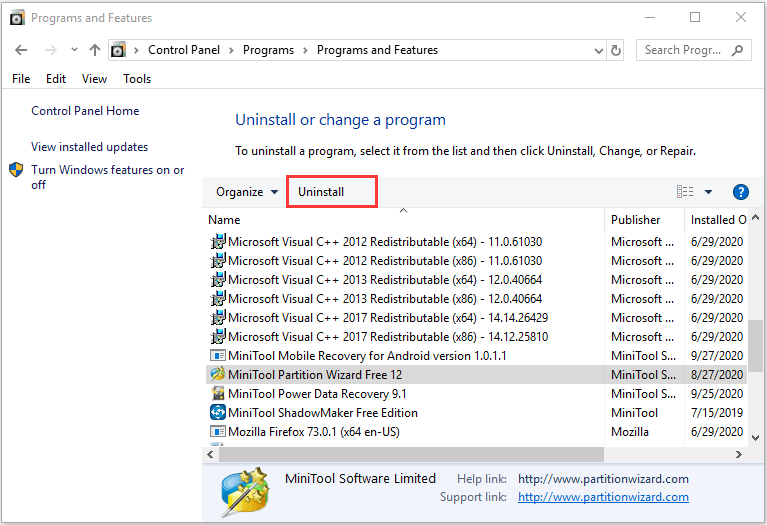767x525 pixels.
Task: Click the MiniTool Partition Wizard row icon
Action: 218,374
